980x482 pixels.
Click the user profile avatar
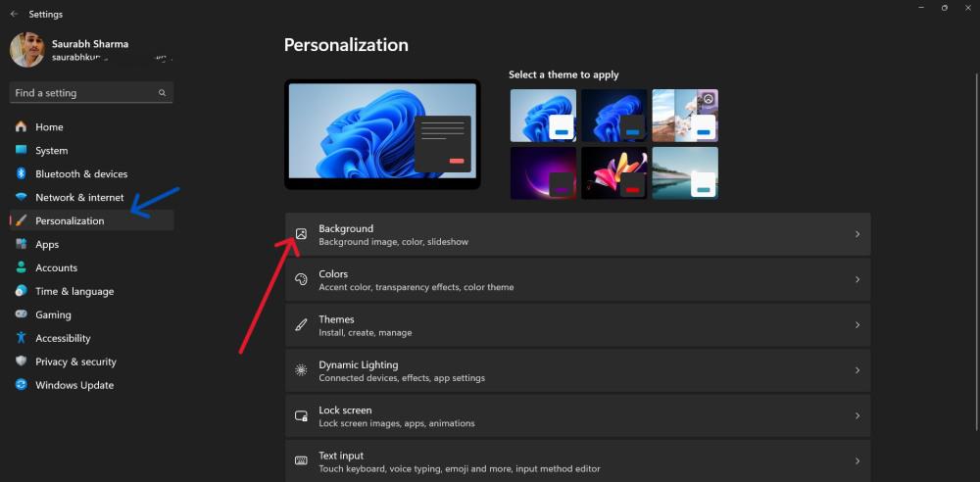click(x=26, y=50)
